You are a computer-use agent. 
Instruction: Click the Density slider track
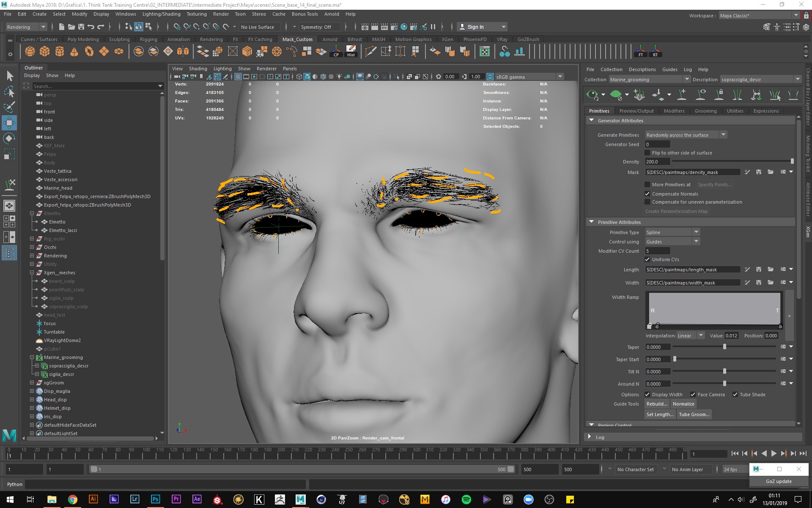[732, 162]
